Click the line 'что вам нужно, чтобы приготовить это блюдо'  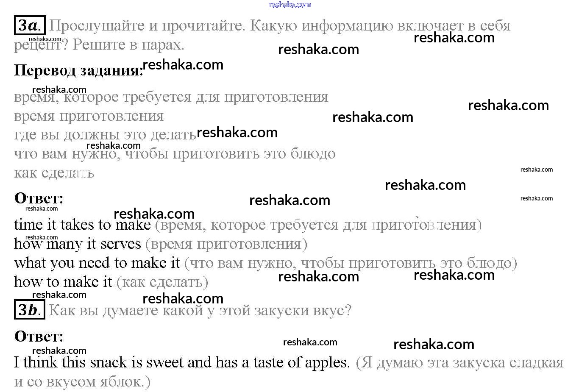[175, 154]
